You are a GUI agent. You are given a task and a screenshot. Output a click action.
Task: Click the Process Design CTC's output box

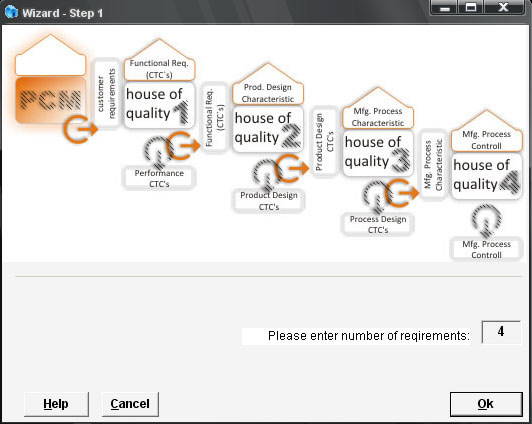378,224
